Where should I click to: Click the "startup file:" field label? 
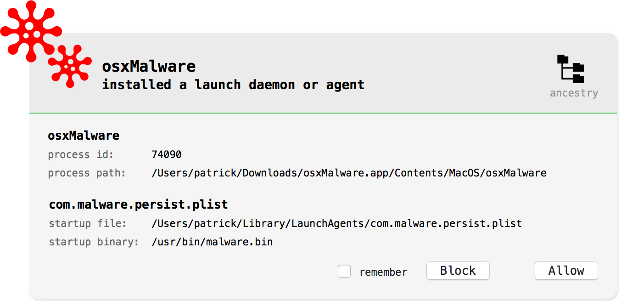pyautogui.click(x=88, y=224)
